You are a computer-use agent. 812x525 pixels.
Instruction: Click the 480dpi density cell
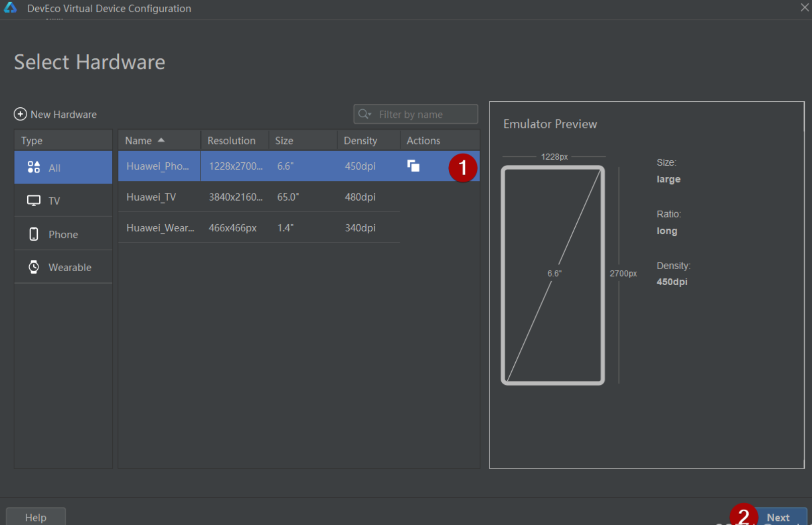tap(360, 197)
